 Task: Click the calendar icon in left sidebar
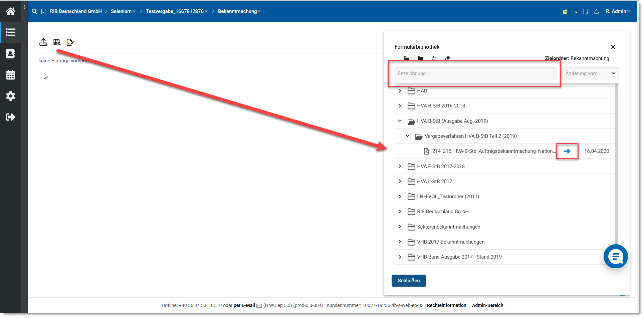coord(10,75)
